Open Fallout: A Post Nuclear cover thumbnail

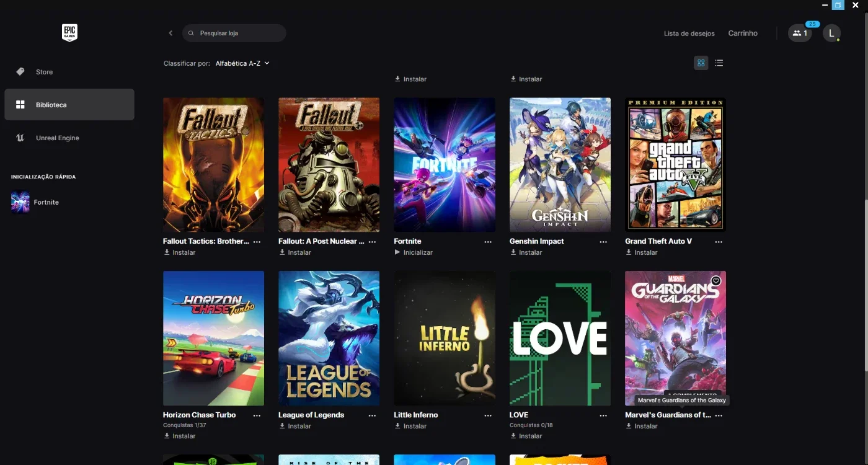[x=329, y=164]
